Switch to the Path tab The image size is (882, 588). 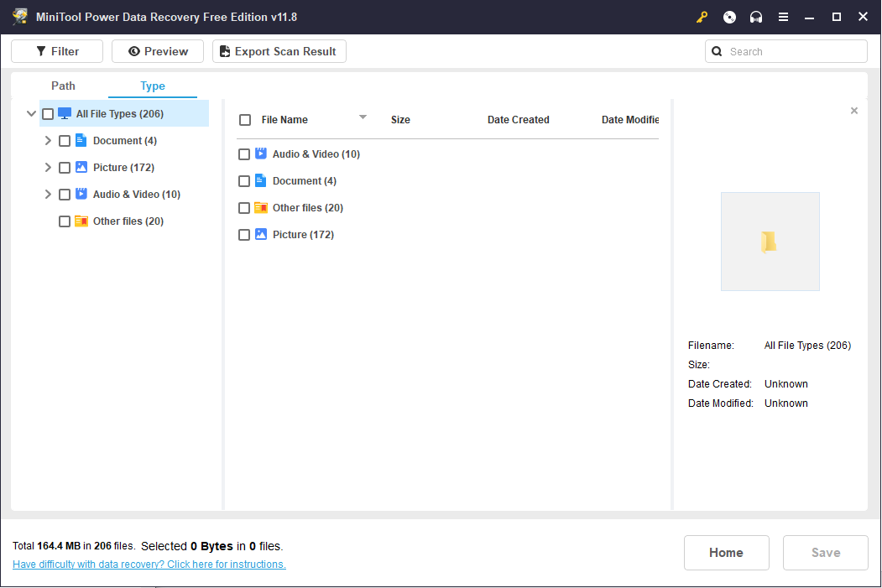pos(63,86)
